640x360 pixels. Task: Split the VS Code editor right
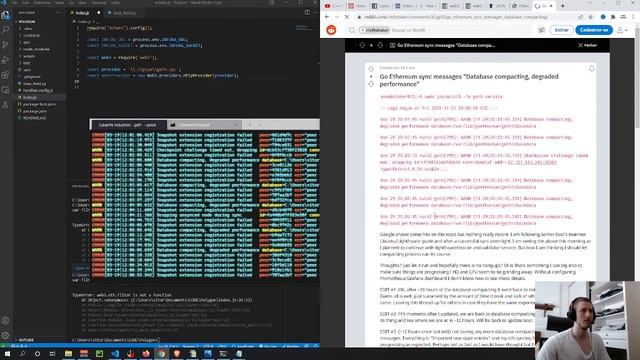[307, 13]
